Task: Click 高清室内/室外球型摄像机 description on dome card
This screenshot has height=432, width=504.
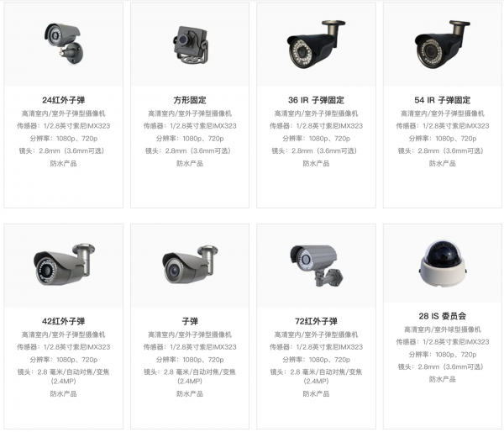Action: 443,329
